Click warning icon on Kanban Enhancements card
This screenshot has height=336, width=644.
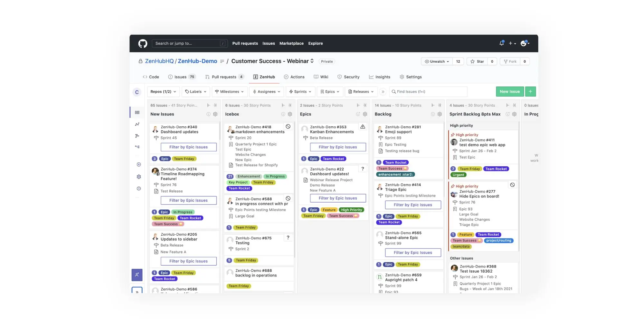point(363,127)
